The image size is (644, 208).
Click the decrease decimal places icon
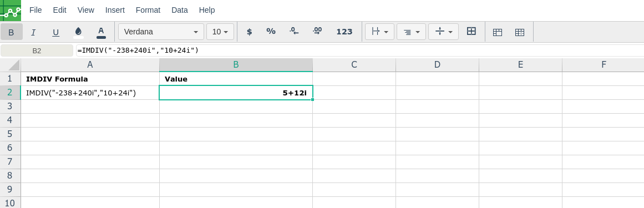(294, 31)
